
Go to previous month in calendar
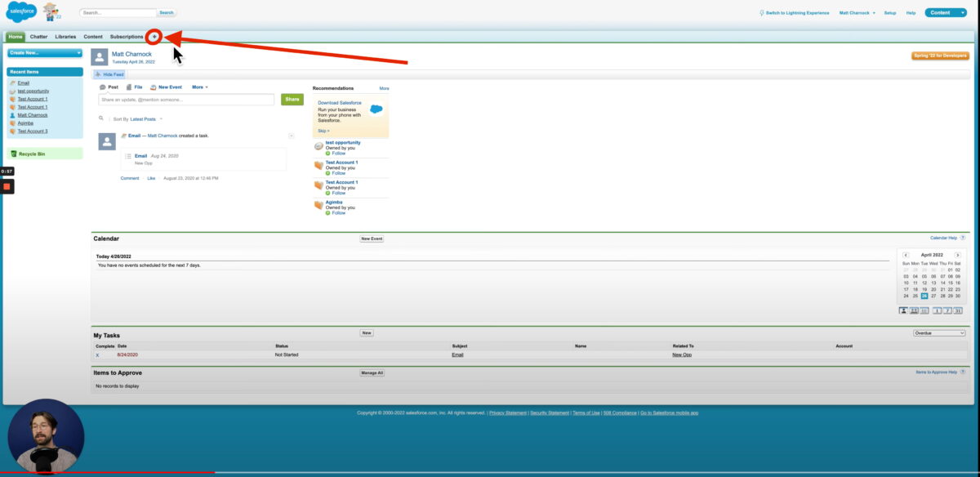click(x=906, y=255)
